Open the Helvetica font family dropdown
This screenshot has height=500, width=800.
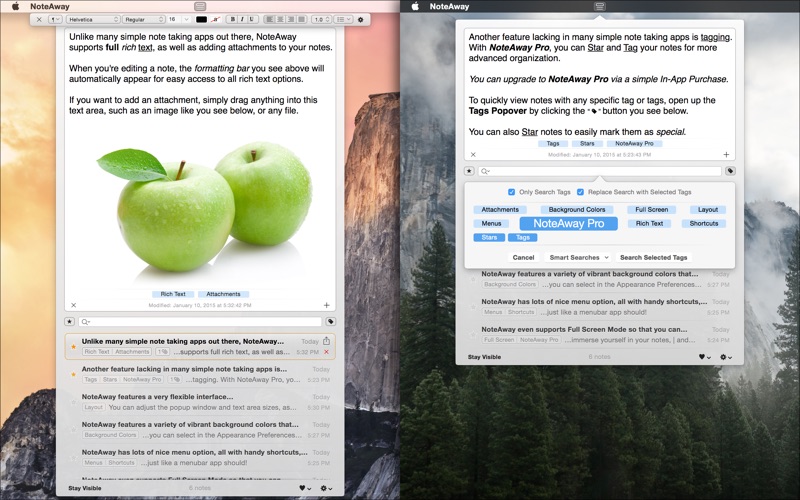[92, 19]
